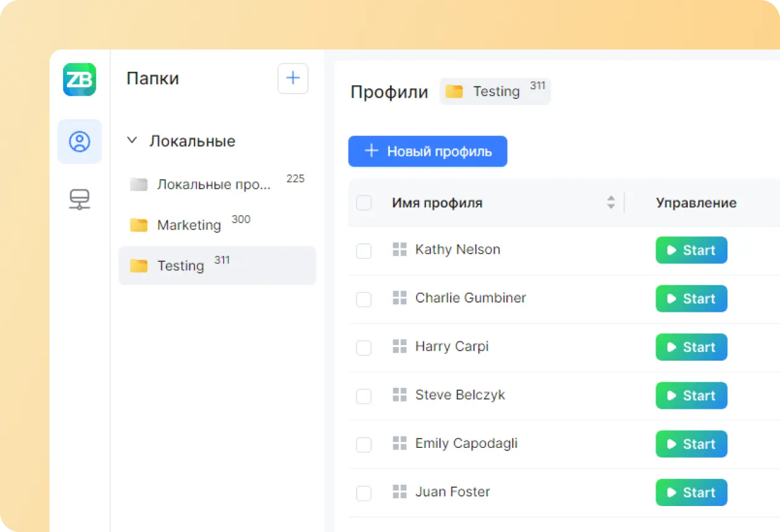Click the Новый профиль button
Viewport: 780px width, 532px height.
[428, 152]
